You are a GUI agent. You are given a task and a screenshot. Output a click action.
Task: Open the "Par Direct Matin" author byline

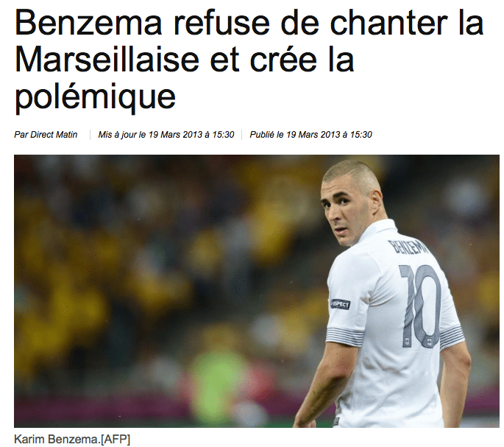[x=46, y=135]
